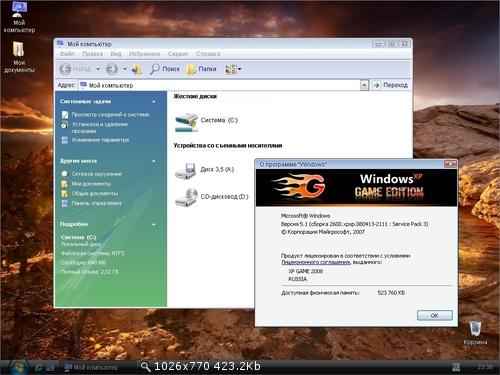
Task: Go up one folder level icon
Action: pos(136,69)
